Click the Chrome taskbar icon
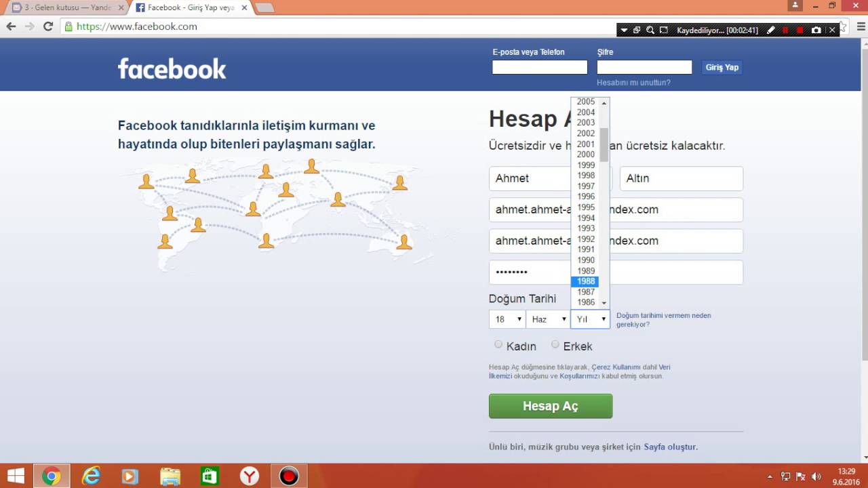The height and width of the screenshot is (488, 868). click(51, 476)
